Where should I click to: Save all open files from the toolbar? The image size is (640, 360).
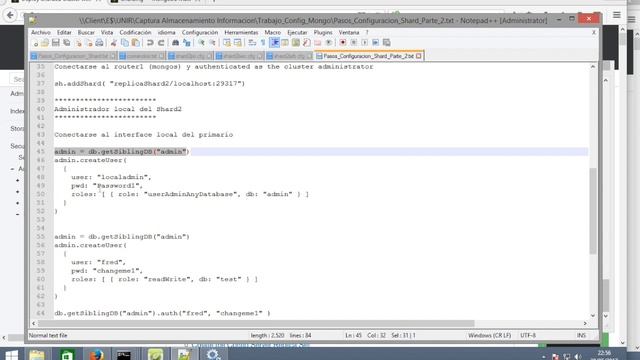(x=67, y=43)
